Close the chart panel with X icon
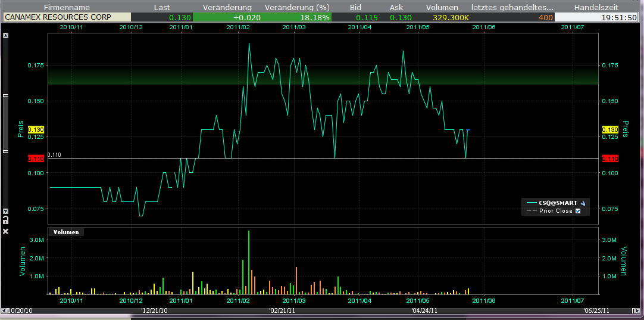The image size is (644, 320). 6,231
